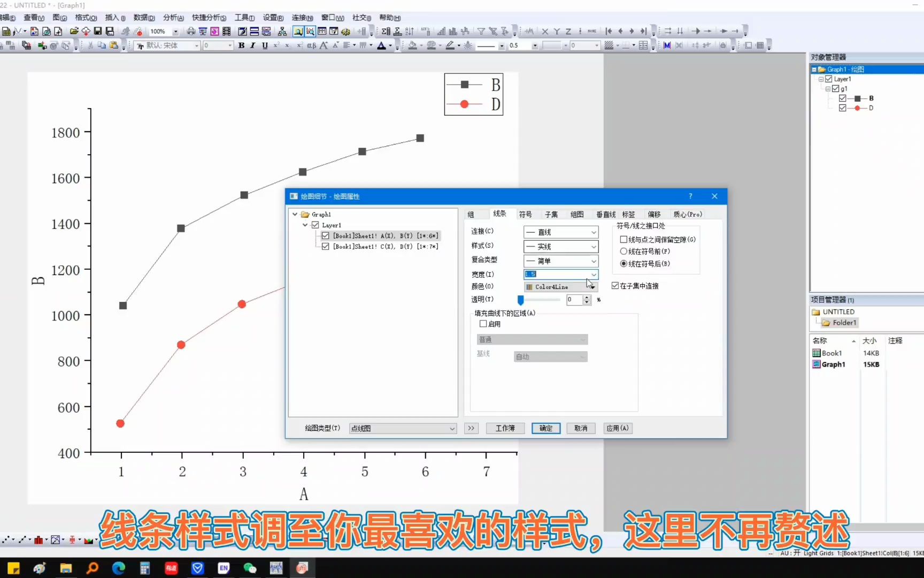Open the Color4Line color dropdown
This screenshot has height=578, width=924.
click(592, 286)
